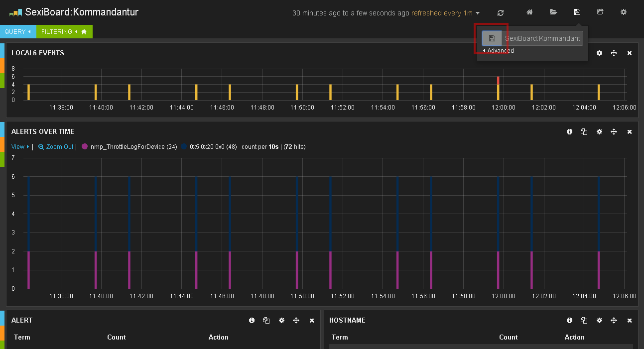Expand the FILTERING section tab

pos(64,31)
